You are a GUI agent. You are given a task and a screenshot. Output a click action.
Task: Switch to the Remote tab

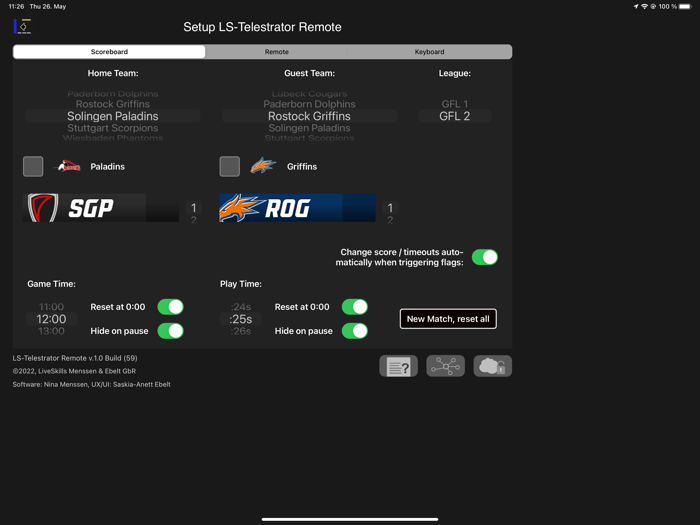pos(276,52)
